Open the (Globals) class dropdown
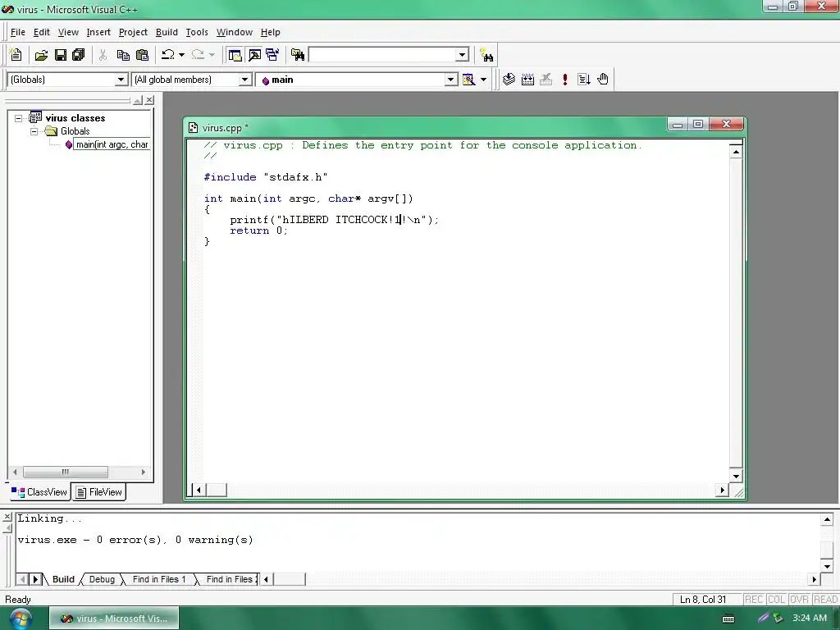 pyautogui.click(x=121, y=80)
